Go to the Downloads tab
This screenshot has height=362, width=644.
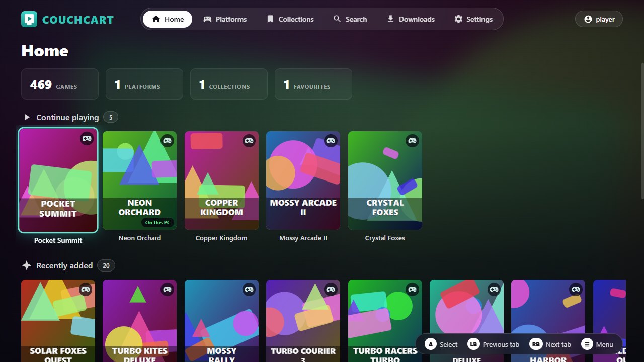tap(411, 19)
